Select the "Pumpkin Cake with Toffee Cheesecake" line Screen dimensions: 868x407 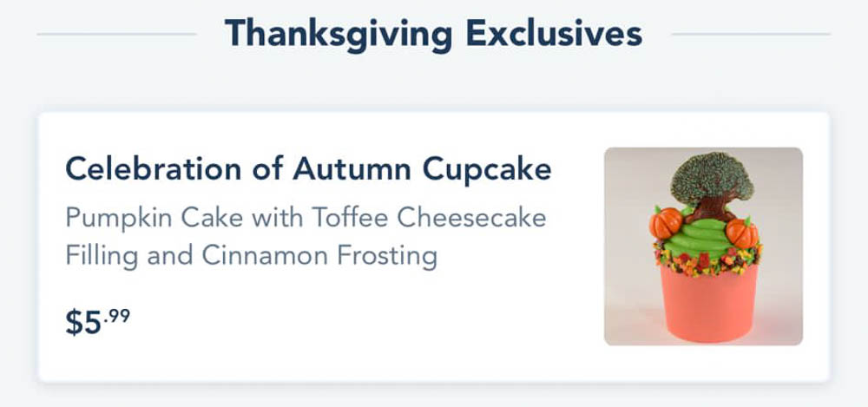[x=306, y=217]
